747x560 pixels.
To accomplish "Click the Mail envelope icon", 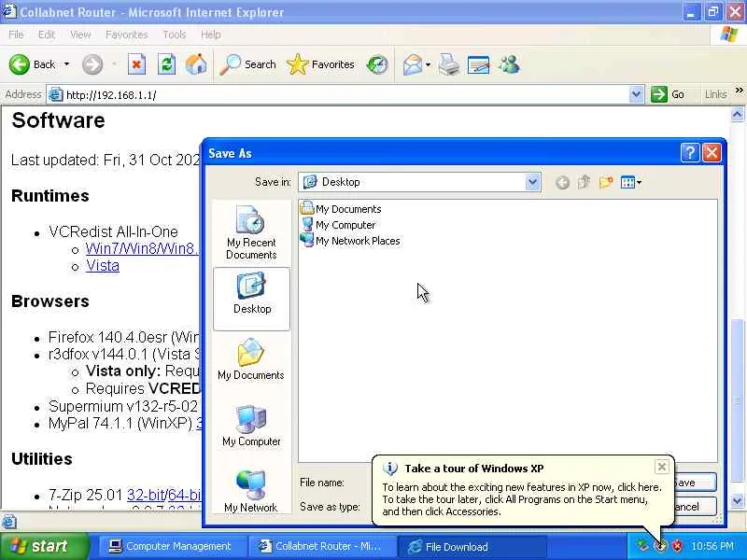I will coord(413,64).
